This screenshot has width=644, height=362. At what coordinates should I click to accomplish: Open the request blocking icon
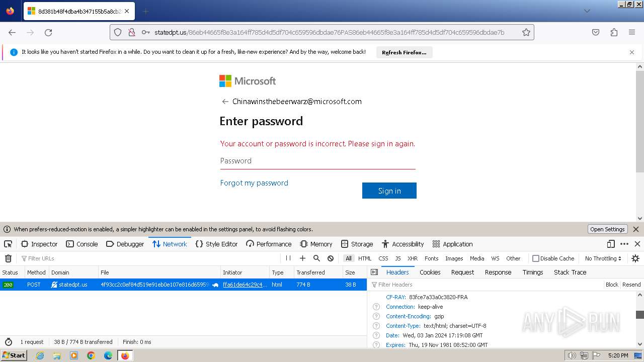(x=331, y=258)
